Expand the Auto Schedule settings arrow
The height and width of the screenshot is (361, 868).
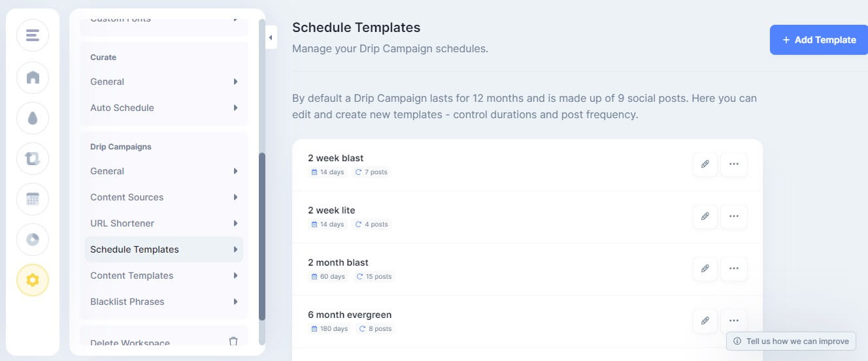235,108
